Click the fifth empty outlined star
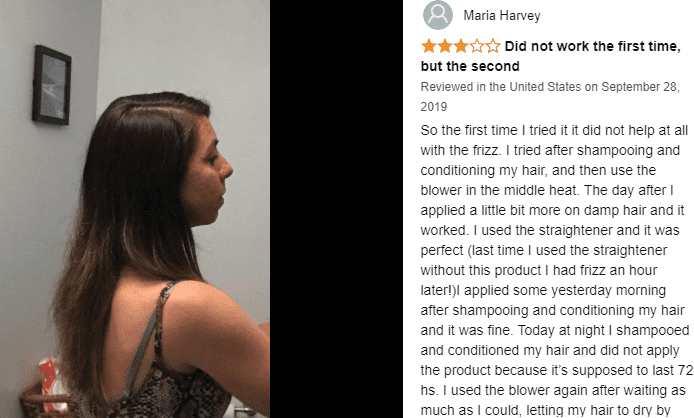Image resolution: width=694 pixels, height=418 pixels. (x=493, y=46)
